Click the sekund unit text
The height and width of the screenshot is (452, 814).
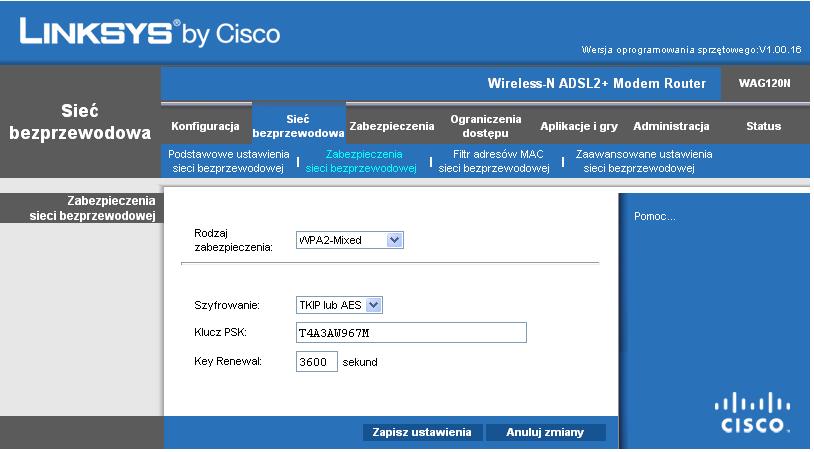pos(360,362)
